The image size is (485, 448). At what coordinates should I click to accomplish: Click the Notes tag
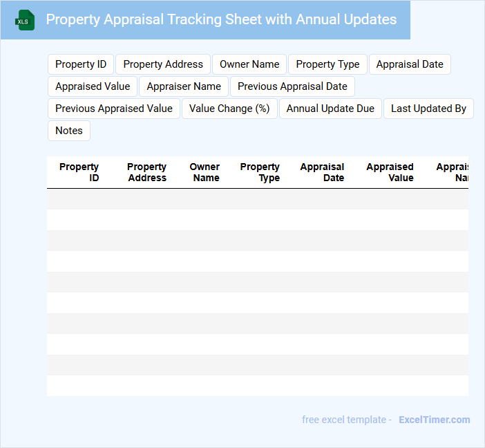(69, 131)
